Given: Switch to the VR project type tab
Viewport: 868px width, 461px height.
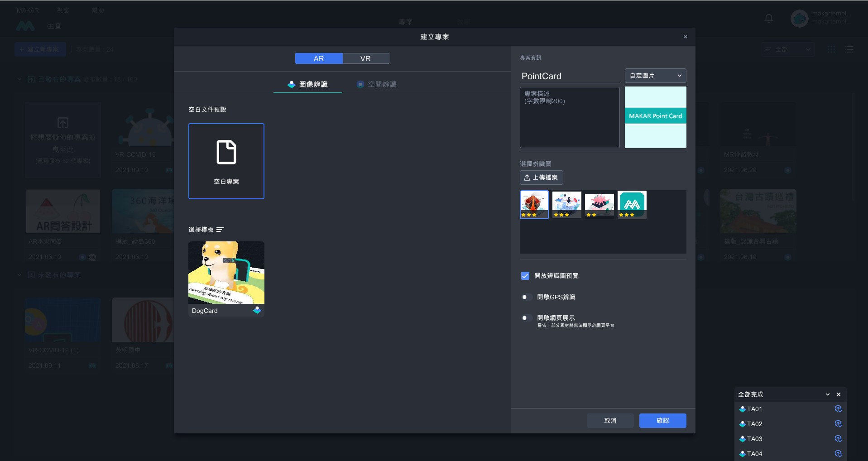Looking at the screenshot, I should tap(366, 58).
